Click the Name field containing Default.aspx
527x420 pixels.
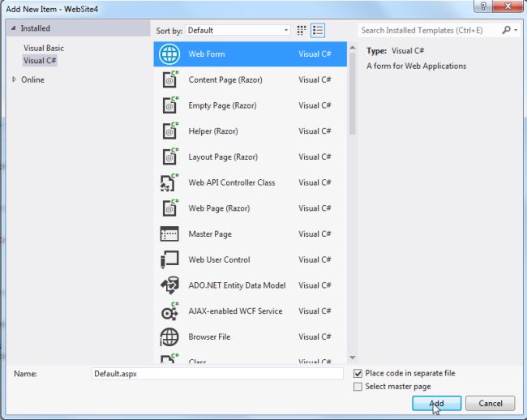(x=217, y=374)
